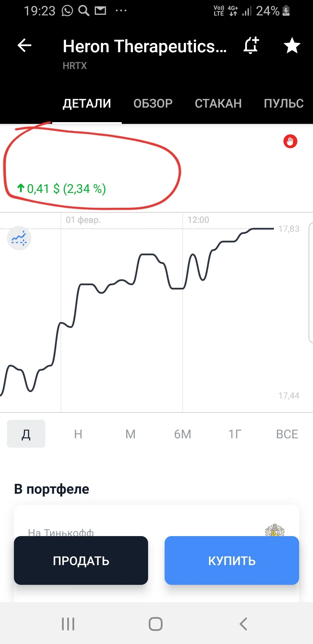The width and height of the screenshot is (313, 644).
Task: Show the ВСЕ all-time chart range
Action: pos(287,434)
